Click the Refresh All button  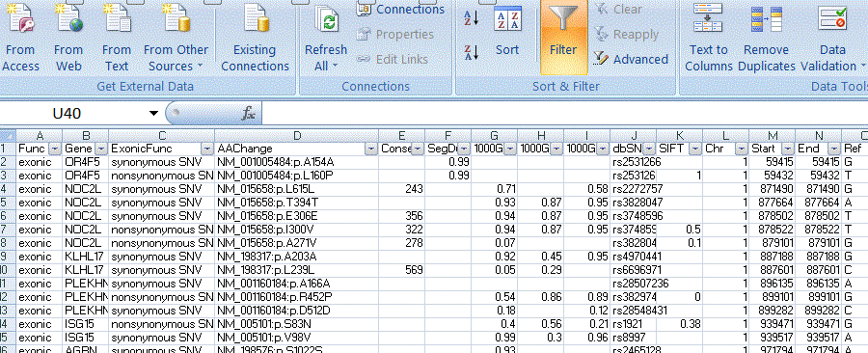(326, 39)
